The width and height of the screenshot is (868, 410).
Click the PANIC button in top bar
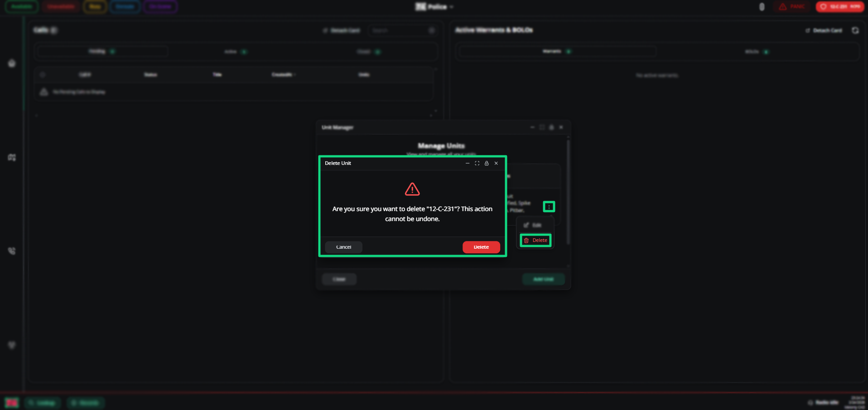(792, 7)
